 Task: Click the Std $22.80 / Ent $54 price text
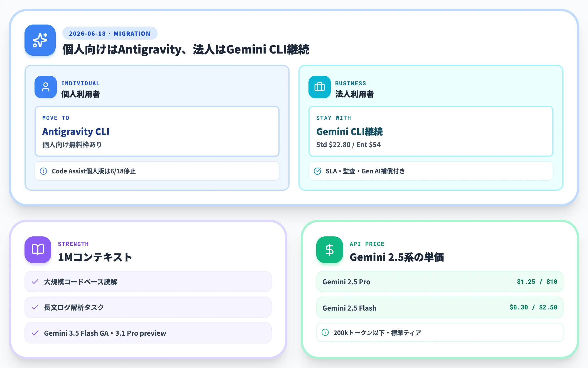pos(348,145)
